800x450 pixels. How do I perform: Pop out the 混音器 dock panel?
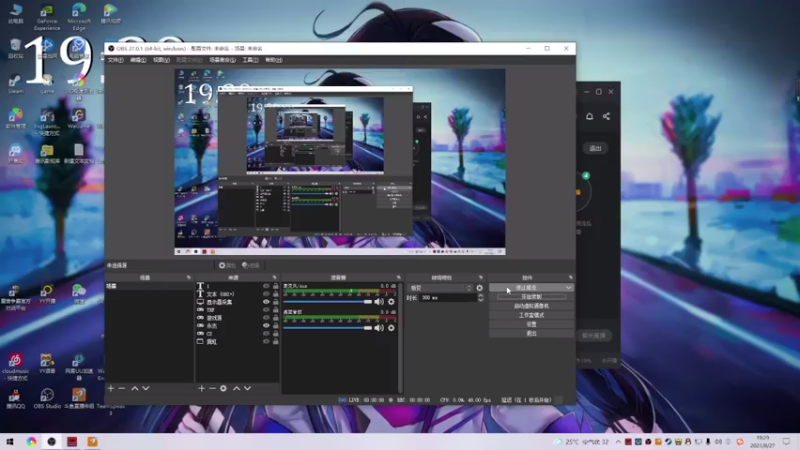(399, 278)
